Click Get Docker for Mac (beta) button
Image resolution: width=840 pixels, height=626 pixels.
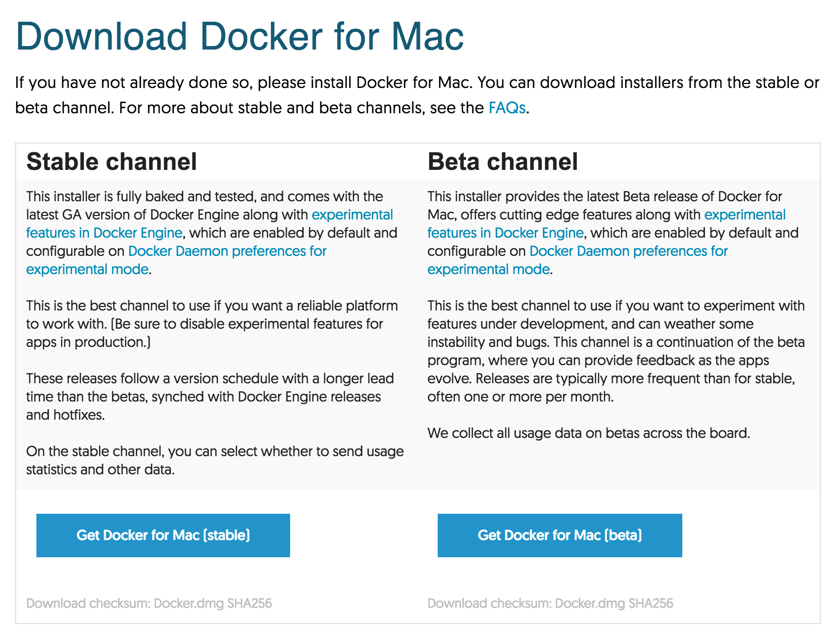pos(560,535)
